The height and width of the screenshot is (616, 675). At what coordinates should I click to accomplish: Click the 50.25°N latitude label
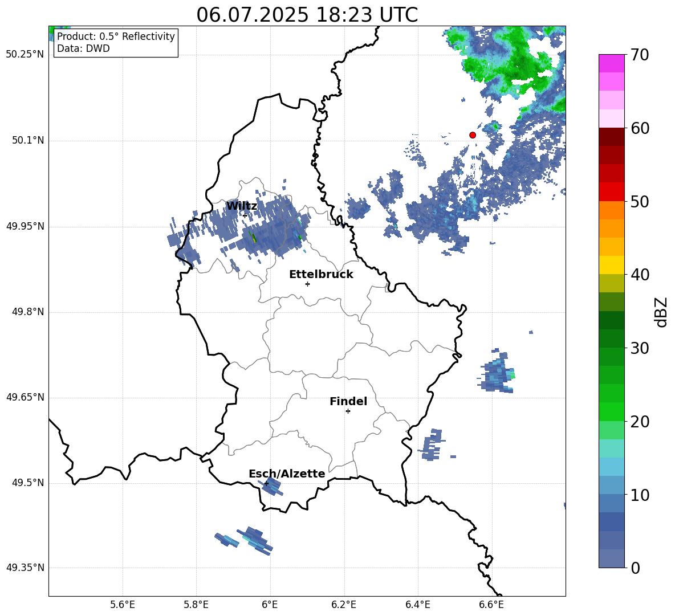pyautogui.click(x=25, y=55)
